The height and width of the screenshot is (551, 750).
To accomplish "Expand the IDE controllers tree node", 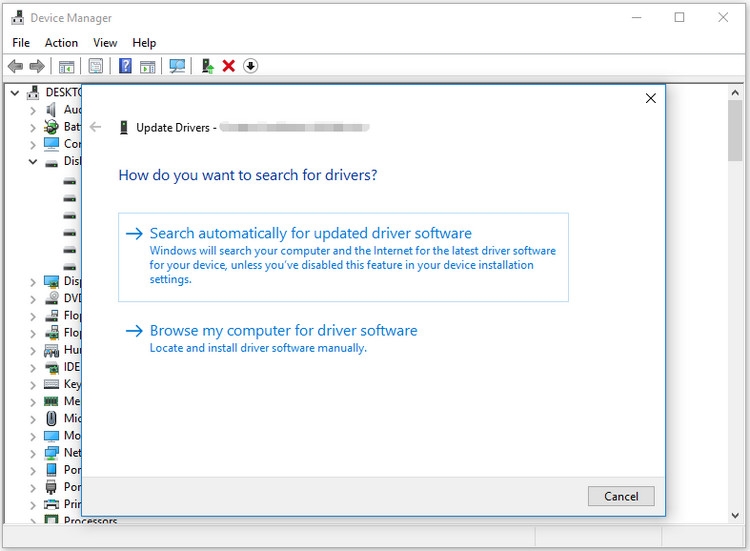I will tap(33, 368).
